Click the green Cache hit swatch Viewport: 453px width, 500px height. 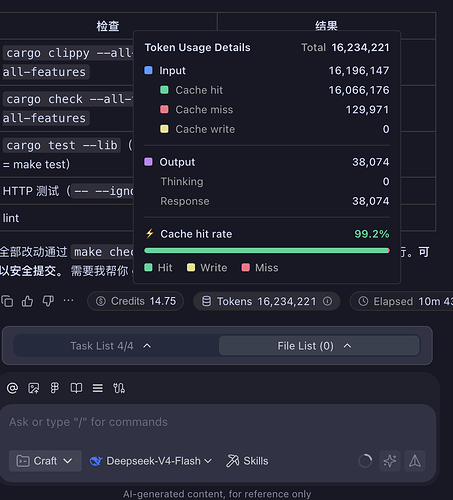[x=164, y=90]
